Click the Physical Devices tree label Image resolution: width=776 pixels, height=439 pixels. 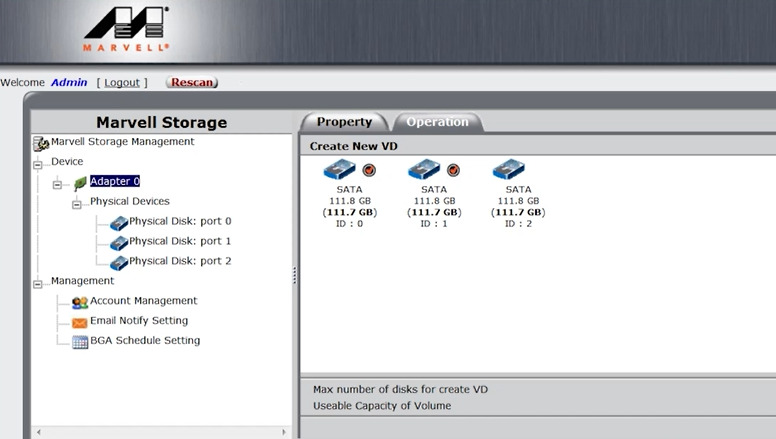pyautogui.click(x=130, y=201)
